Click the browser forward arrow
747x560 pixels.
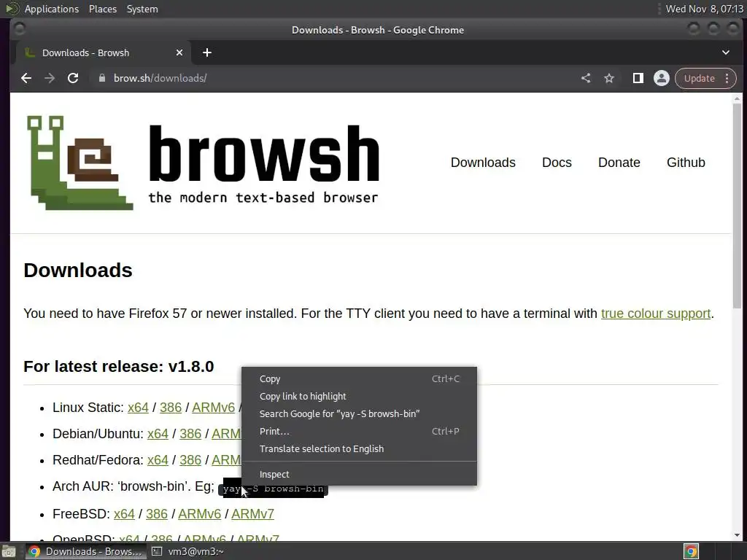50,78
